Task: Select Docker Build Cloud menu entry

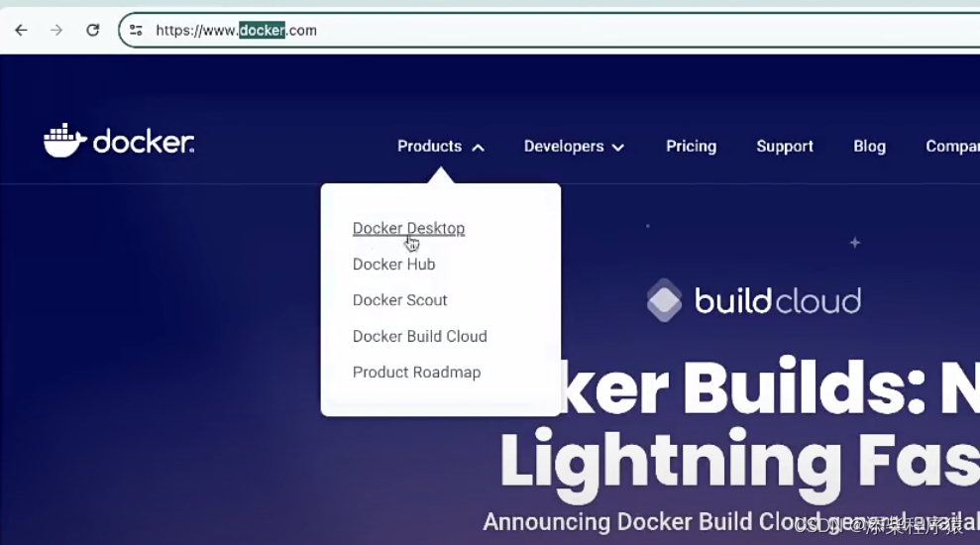Action: [x=420, y=336]
